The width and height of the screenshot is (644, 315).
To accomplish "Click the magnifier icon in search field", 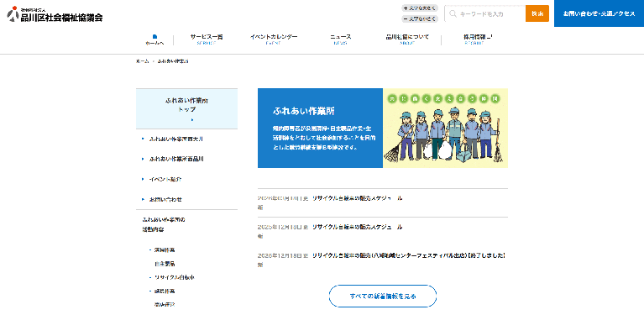I will click(x=453, y=14).
